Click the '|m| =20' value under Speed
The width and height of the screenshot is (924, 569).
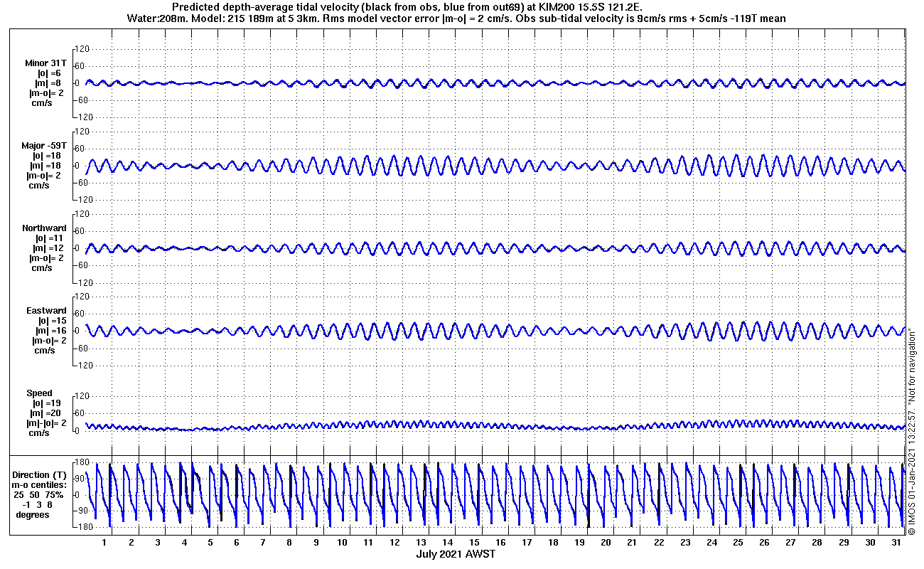47,413
